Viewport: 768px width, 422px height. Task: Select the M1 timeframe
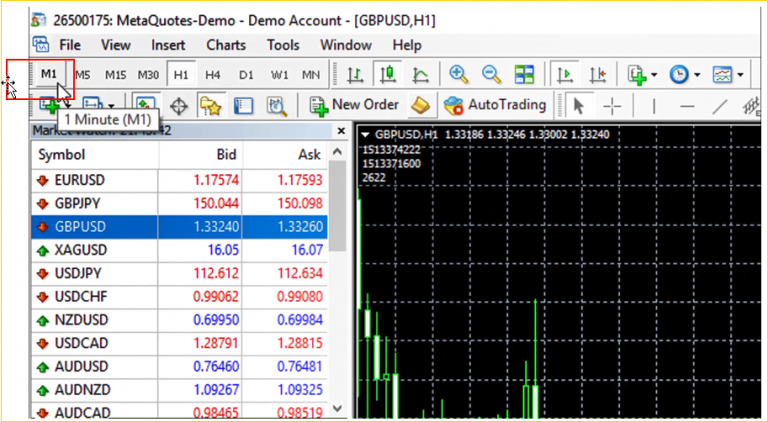pos(49,74)
